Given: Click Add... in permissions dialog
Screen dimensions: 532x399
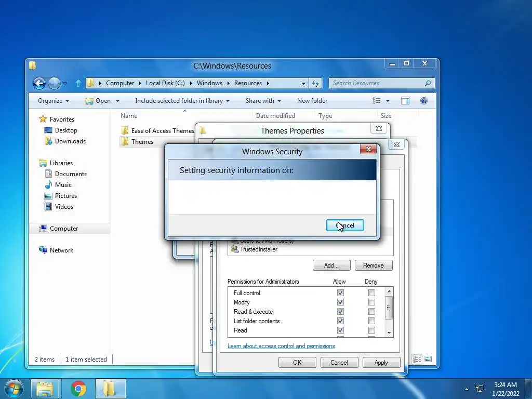Looking at the screenshot, I should [331, 265].
